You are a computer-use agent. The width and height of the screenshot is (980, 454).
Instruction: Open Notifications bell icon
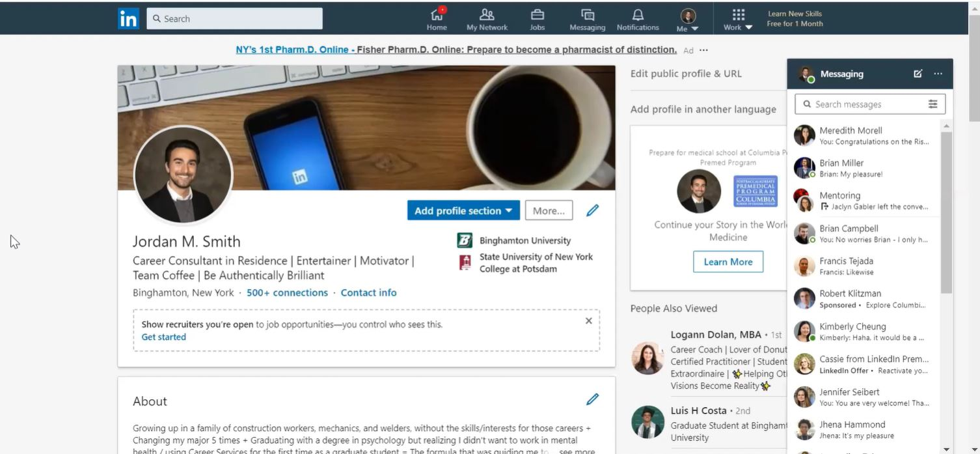click(x=638, y=14)
